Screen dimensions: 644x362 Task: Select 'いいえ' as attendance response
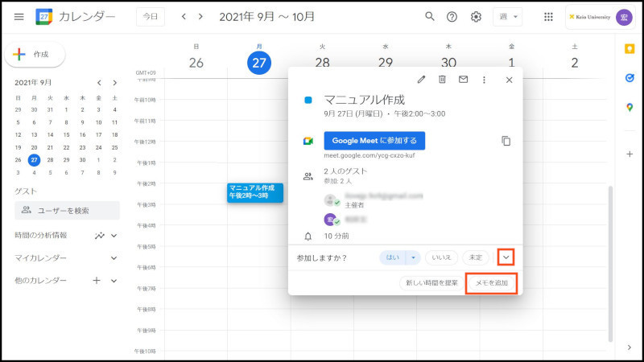point(442,257)
